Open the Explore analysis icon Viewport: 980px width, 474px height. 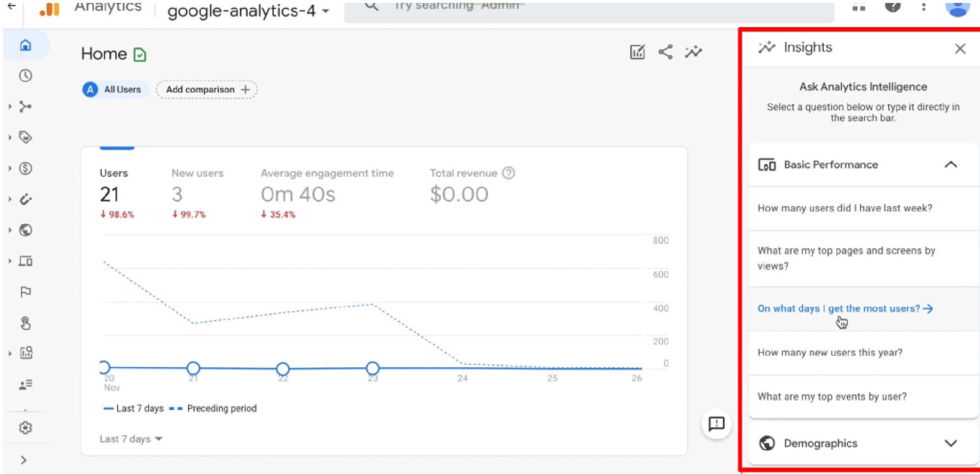point(26,353)
